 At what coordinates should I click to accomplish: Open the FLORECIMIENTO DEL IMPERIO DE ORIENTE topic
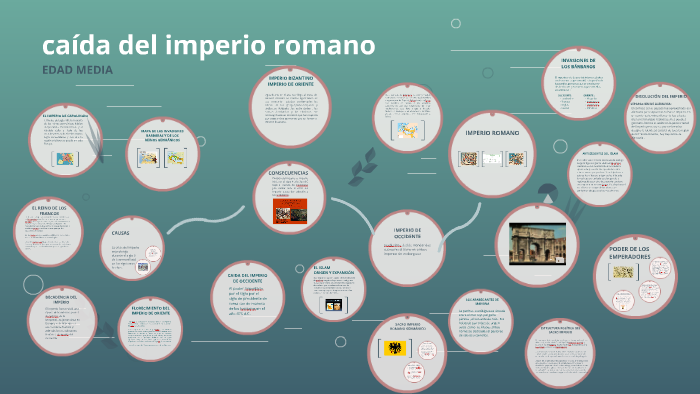[x=150, y=329]
